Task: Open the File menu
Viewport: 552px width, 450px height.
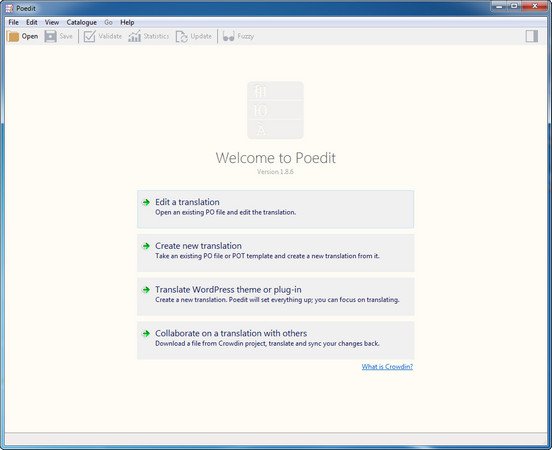Action: 14,22
